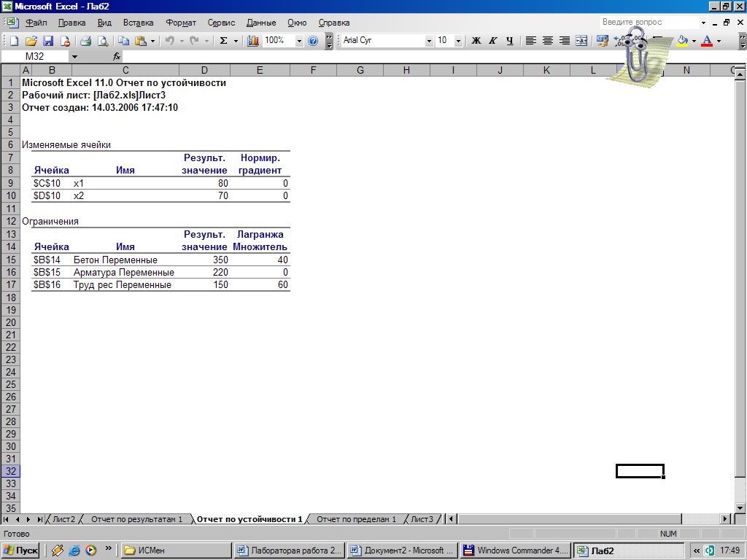Open the Файл menu
Viewport: 747px width, 560px height.
[36, 23]
